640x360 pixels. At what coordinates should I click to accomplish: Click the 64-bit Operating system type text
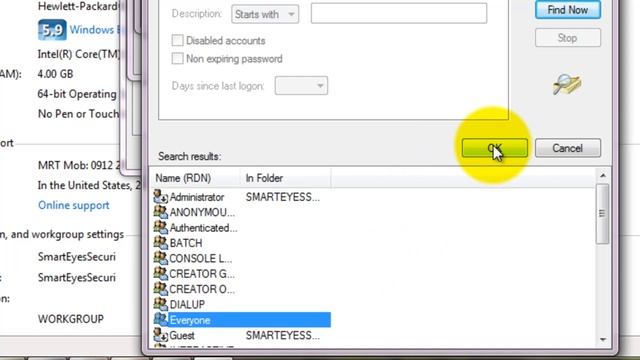[x=77, y=94]
